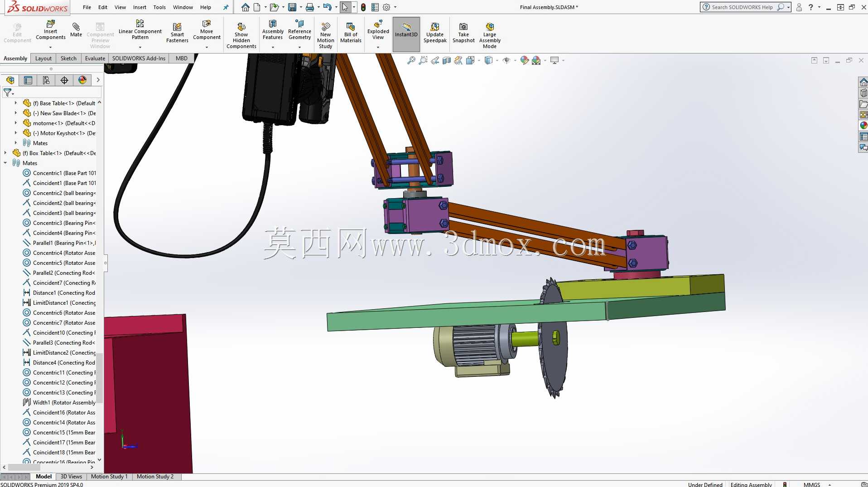Click the Save button in toolbar

(292, 7)
